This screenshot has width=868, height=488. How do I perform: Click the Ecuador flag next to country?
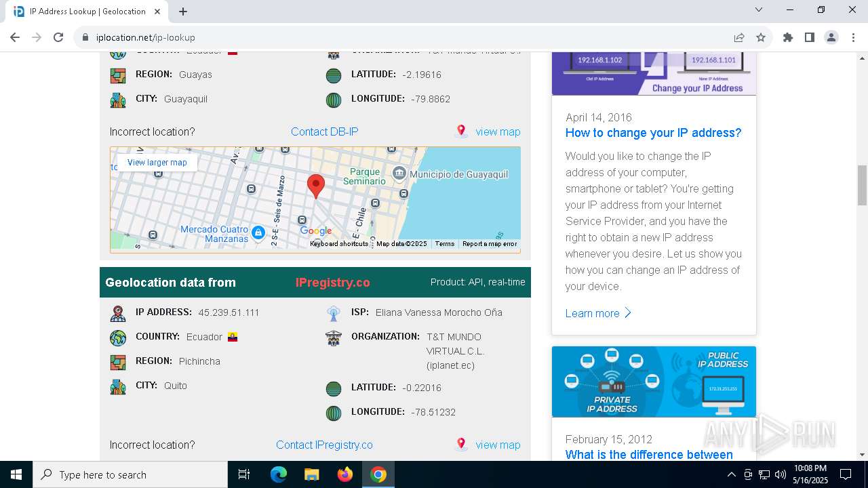tap(233, 337)
